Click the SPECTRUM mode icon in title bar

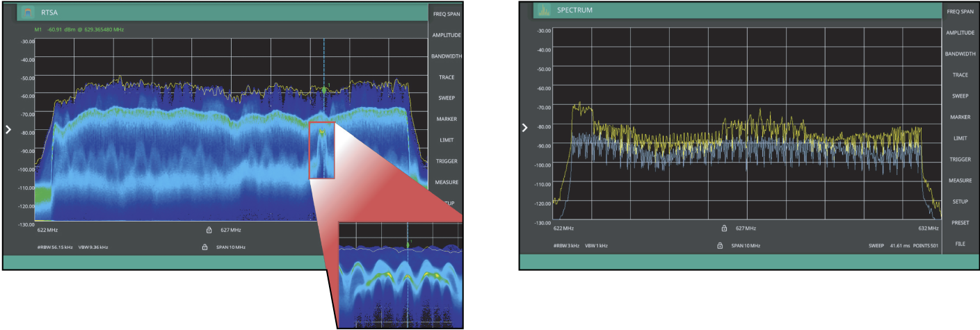(x=543, y=10)
